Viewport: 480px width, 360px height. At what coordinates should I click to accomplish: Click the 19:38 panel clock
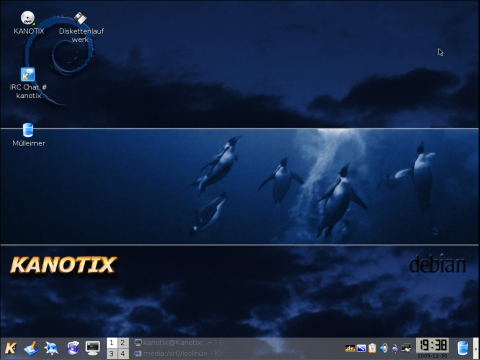[432, 346]
